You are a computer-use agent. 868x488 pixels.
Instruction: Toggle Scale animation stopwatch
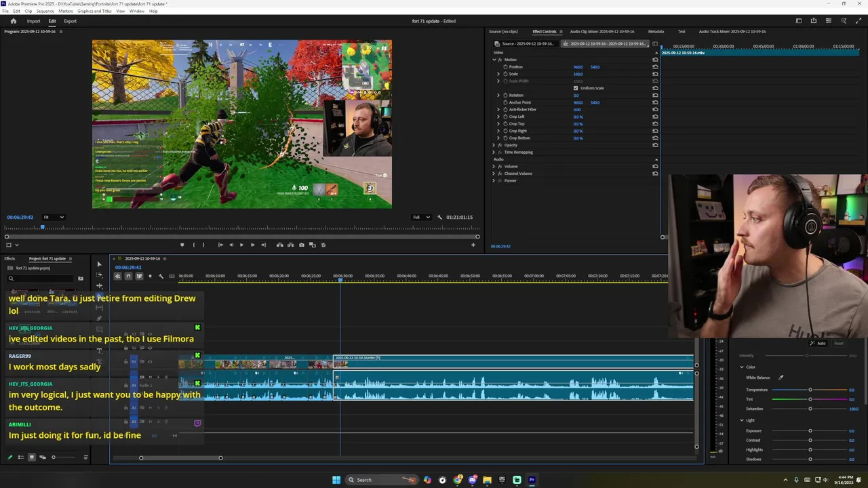click(505, 74)
